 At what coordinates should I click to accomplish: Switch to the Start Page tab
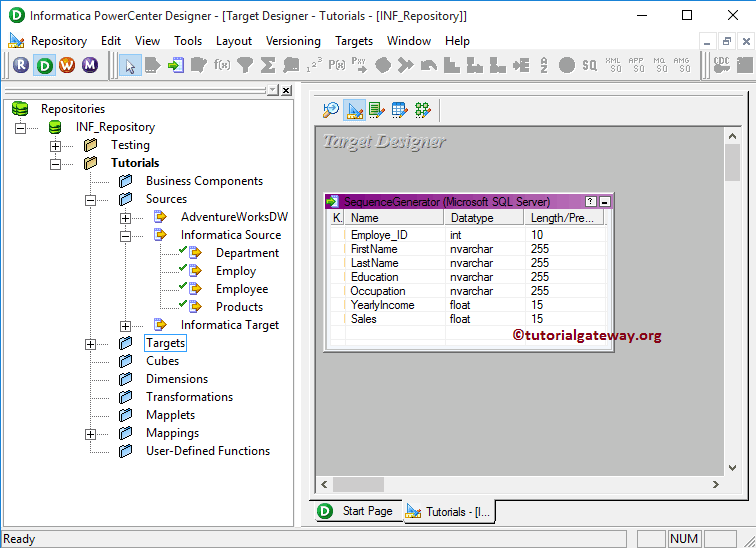359,511
